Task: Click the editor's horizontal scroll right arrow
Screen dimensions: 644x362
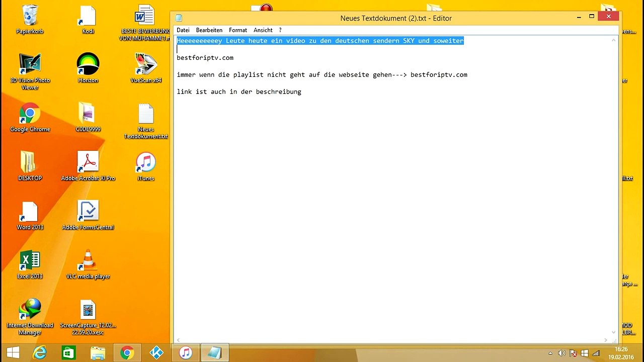Action: coord(606,340)
